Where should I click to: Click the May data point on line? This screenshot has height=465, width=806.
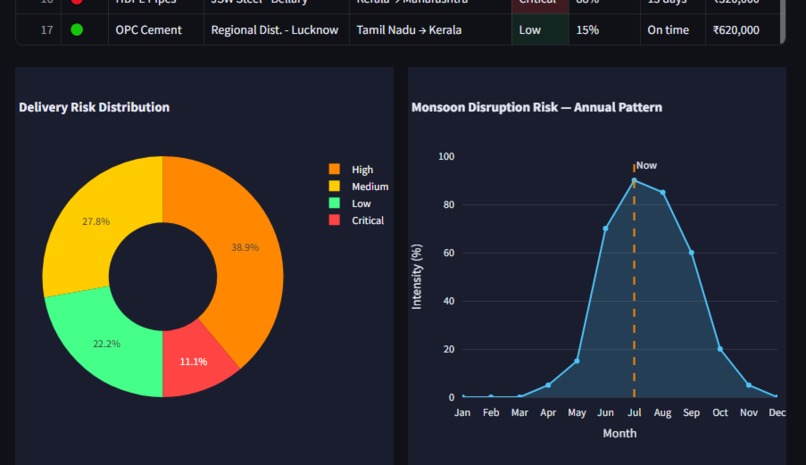coord(577,361)
